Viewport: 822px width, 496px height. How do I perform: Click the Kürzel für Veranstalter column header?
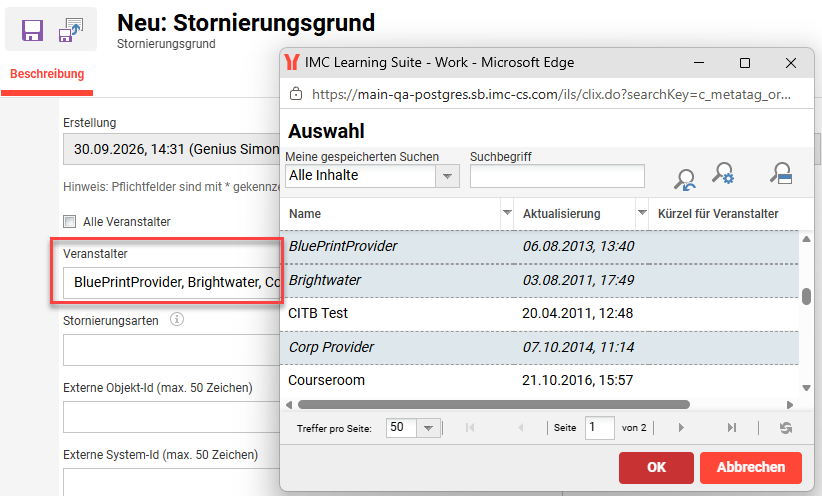(x=718, y=213)
